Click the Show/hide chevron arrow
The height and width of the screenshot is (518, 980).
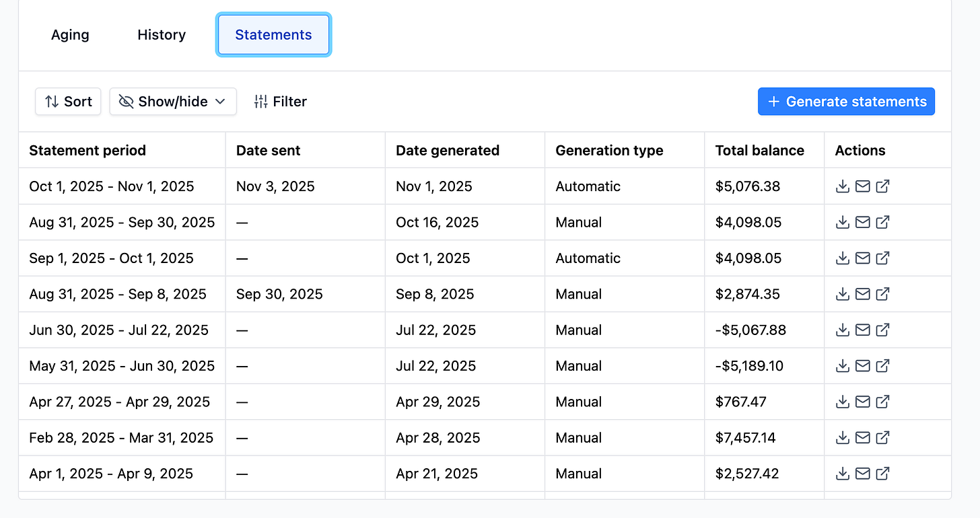click(x=220, y=102)
